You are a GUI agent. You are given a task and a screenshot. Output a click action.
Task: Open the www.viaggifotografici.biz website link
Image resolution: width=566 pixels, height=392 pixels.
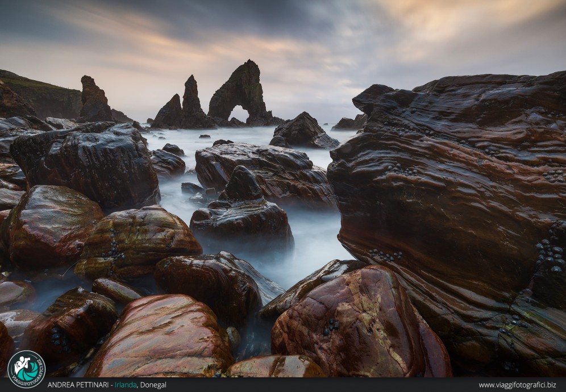tap(517, 385)
